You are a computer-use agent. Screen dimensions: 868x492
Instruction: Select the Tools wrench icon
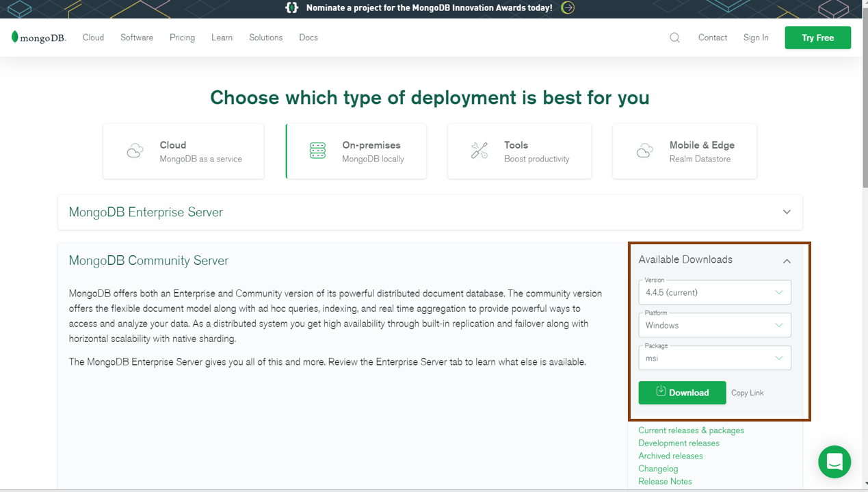pyautogui.click(x=481, y=150)
